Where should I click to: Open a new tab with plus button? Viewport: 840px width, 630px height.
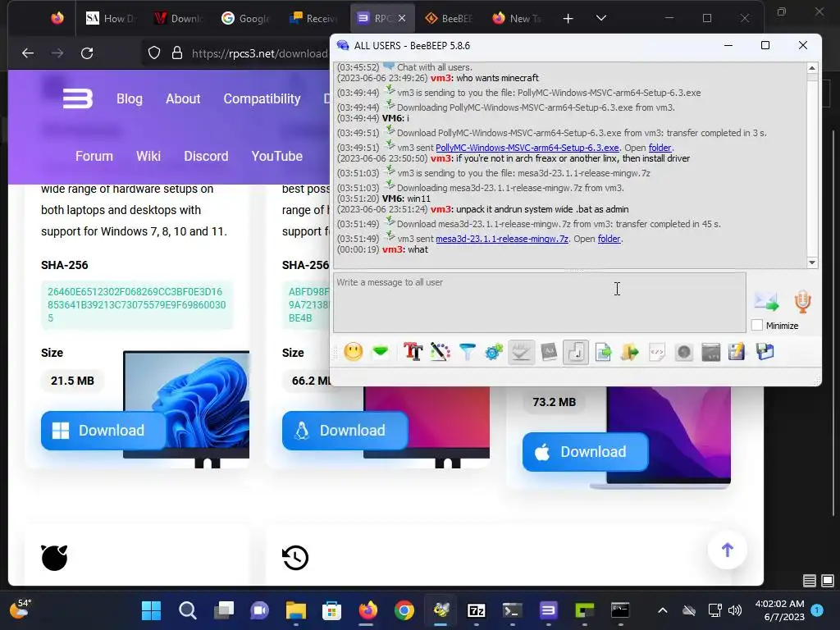(x=568, y=19)
